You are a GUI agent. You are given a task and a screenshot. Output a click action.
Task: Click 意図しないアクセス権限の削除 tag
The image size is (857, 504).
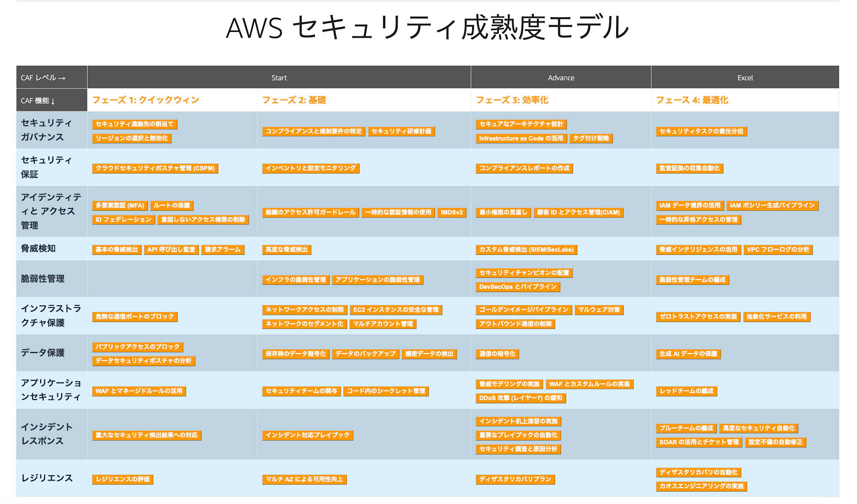(x=203, y=220)
